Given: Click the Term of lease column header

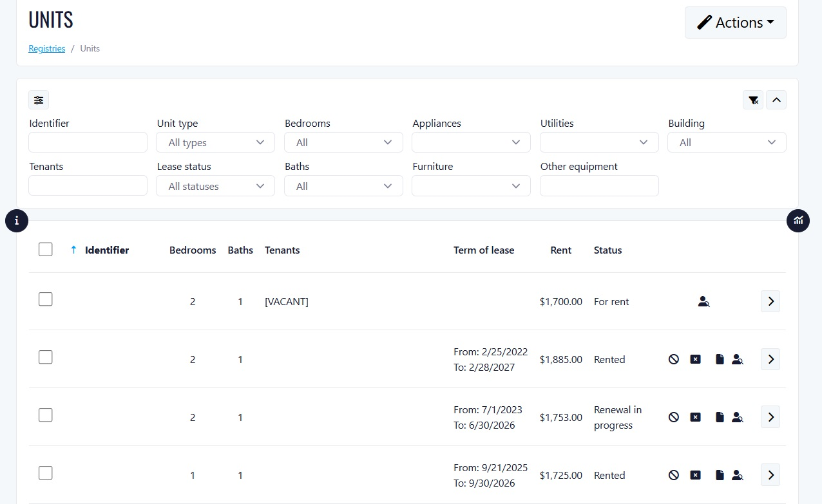Looking at the screenshot, I should click(x=484, y=250).
